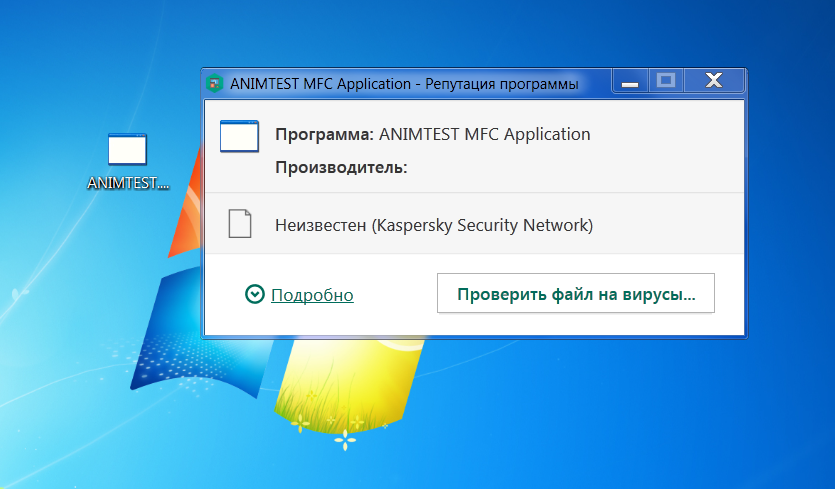Click the Kaspersky Security Network text in parentheses
This screenshot has height=489, width=835.
point(482,225)
